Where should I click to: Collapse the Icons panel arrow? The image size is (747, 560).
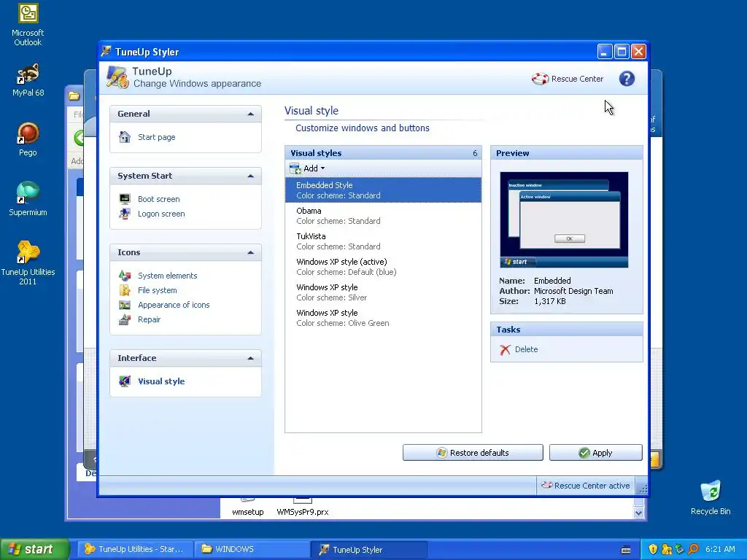(x=251, y=252)
